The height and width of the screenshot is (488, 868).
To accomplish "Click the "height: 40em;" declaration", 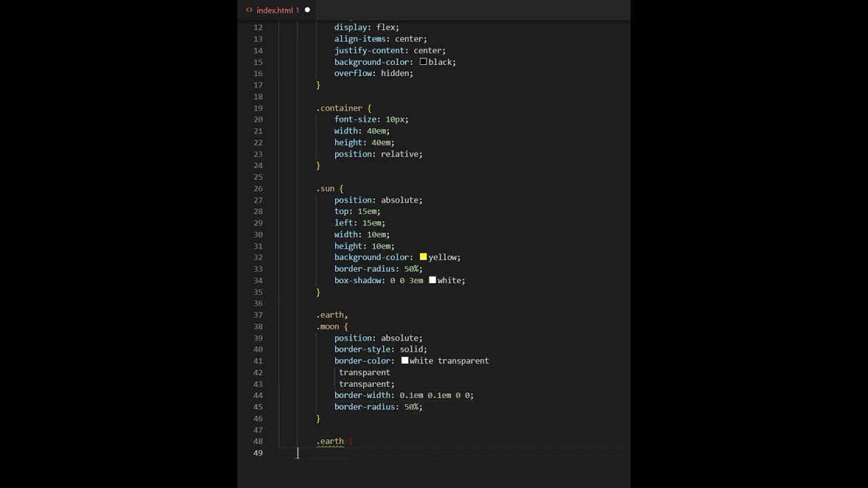I will pyautogui.click(x=364, y=142).
